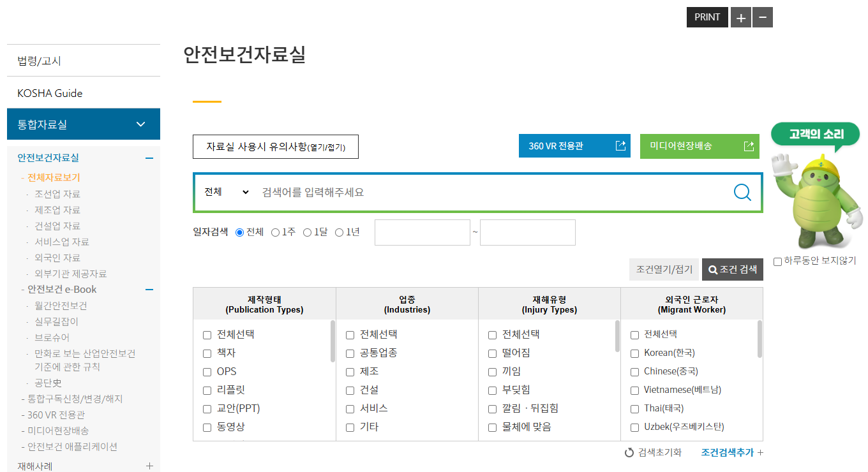Image resolution: width=868 pixels, height=472 pixels.
Task: Select the 1달 date search radio button
Action: (x=307, y=233)
